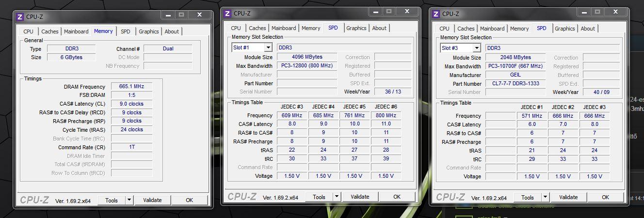Open CPU tab in middle CPU-Z window

point(236,28)
